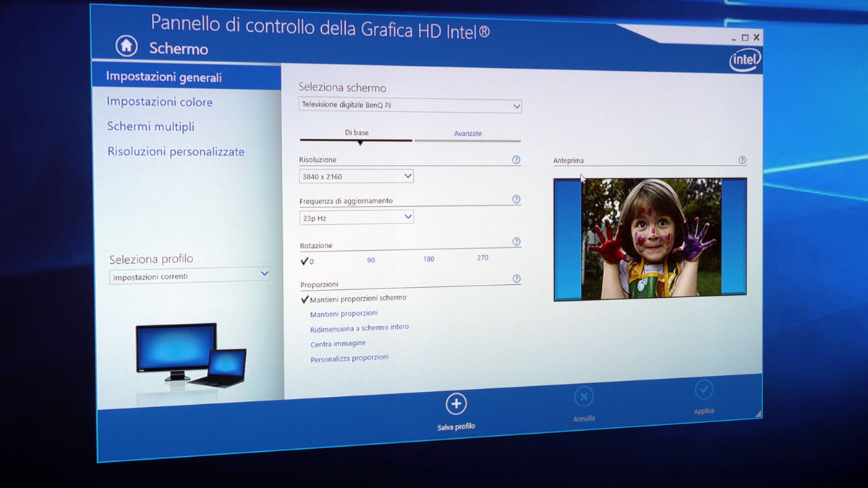Select Mantieni proporzioni schermo option
Image resolution: width=868 pixels, height=488 pixels.
click(353, 298)
